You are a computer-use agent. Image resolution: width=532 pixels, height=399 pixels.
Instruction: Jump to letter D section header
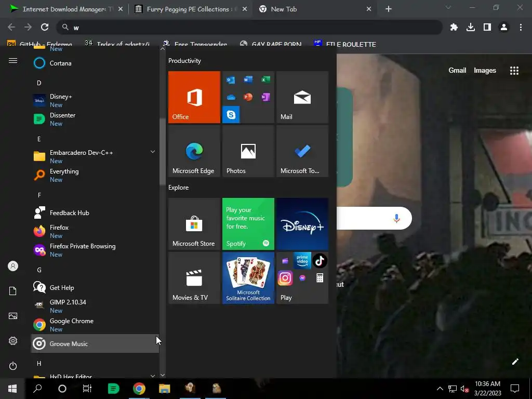tap(39, 83)
